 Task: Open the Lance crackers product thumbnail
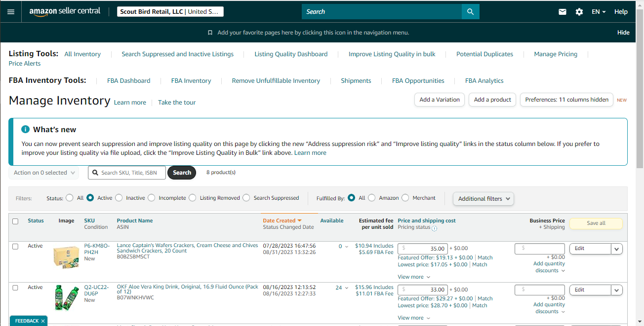(x=66, y=257)
